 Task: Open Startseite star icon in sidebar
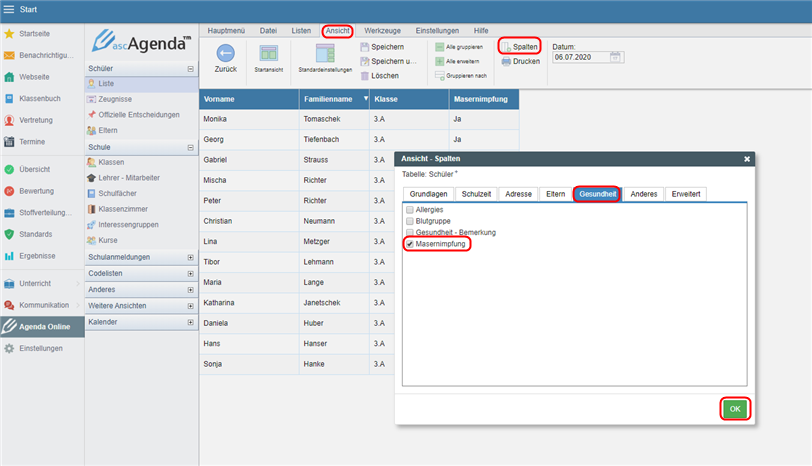[x=9, y=34]
